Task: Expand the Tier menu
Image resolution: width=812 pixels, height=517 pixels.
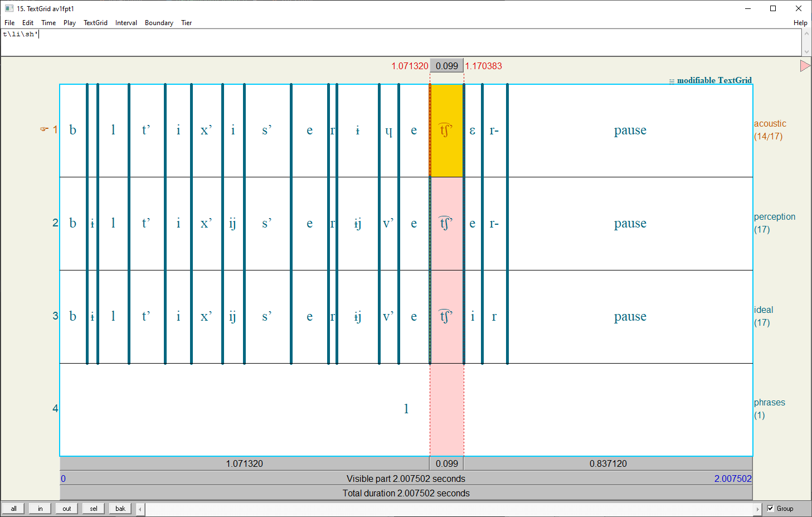Action: (186, 23)
